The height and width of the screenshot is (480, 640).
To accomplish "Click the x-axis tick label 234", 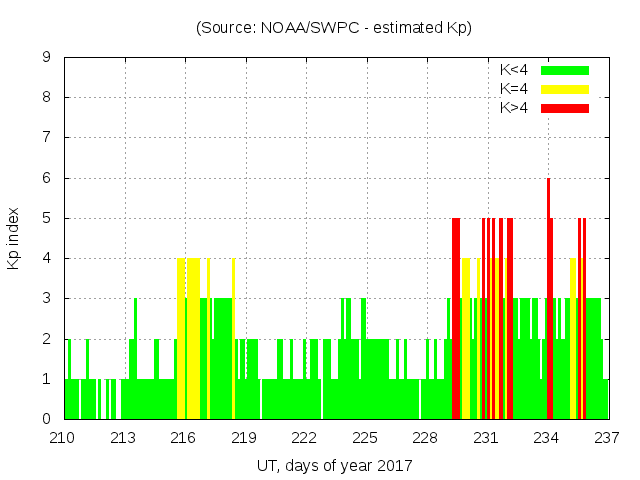I will point(547,437).
